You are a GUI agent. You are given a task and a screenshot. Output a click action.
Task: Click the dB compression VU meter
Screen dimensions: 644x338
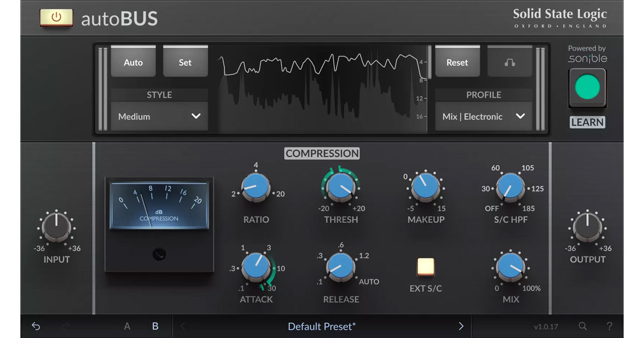[x=159, y=204]
